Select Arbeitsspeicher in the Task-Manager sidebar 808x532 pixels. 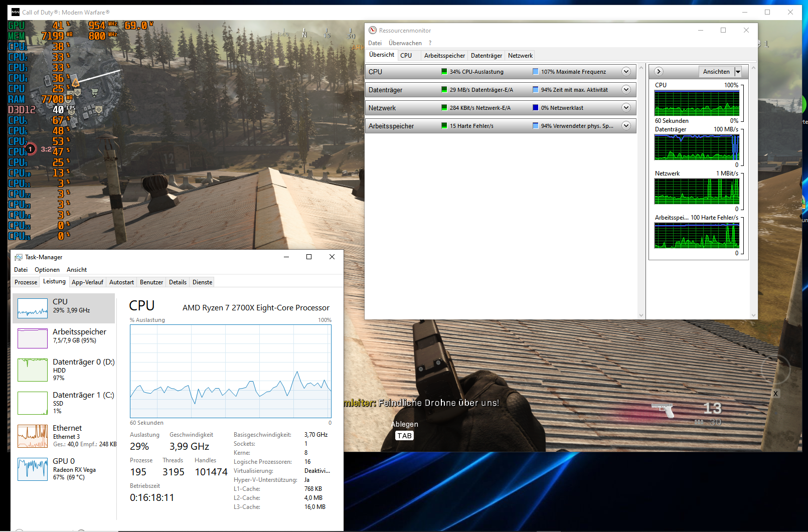[64, 338]
